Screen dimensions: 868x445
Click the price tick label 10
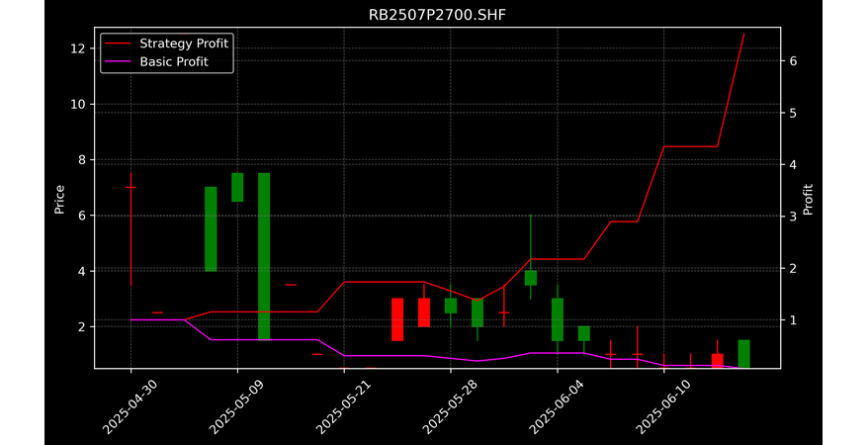77,104
